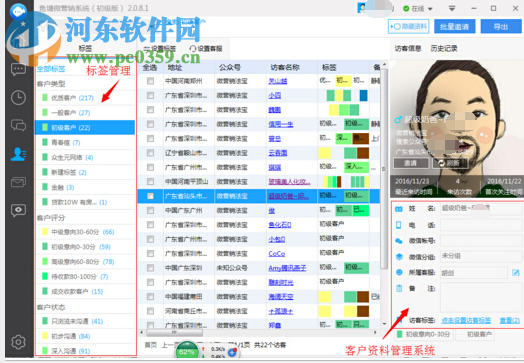Click the 刷新 refresh button
Viewport: 524px width, 363px height.
[450, 163]
